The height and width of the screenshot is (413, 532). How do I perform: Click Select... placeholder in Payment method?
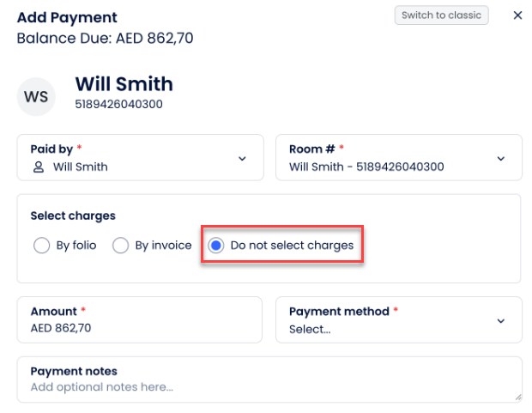coord(310,329)
